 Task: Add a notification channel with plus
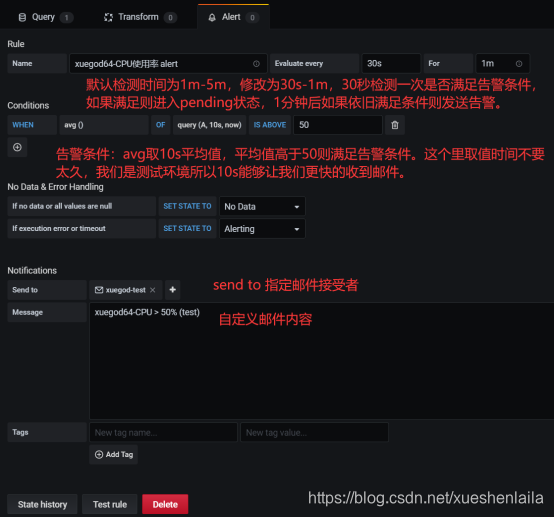coord(172,290)
